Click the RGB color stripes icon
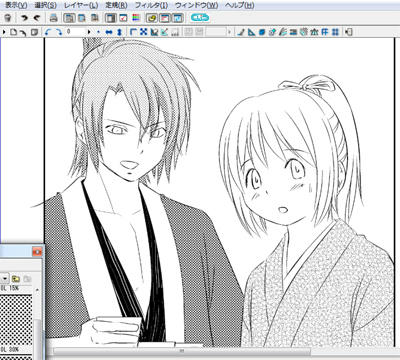Viewport: 400px width, 360px height. coord(136,18)
